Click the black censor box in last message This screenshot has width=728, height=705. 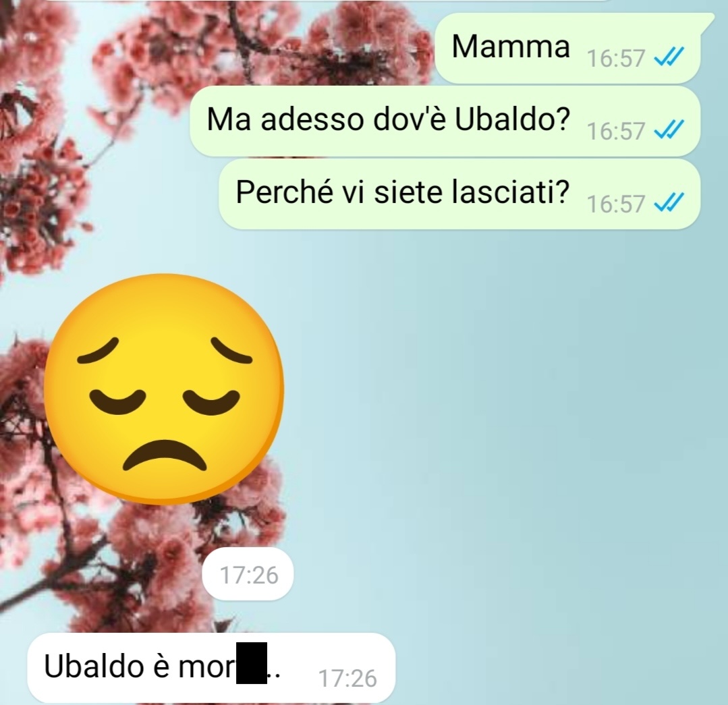pyautogui.click(x=252, y=662)
